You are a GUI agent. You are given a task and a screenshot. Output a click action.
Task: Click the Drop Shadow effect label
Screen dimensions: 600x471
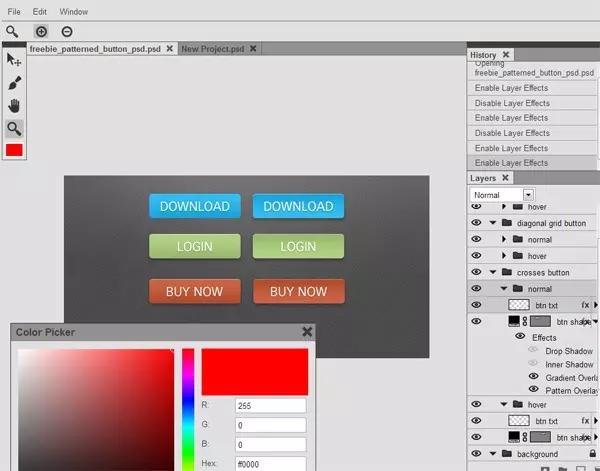569,351
